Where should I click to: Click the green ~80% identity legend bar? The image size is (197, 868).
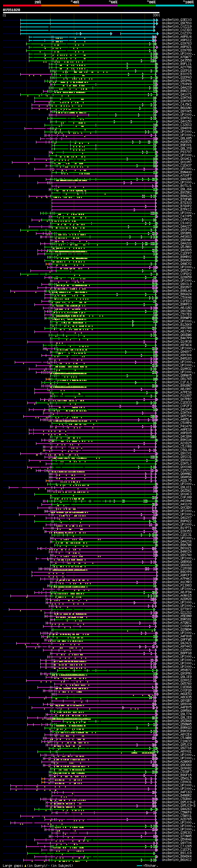coord(137,6)
